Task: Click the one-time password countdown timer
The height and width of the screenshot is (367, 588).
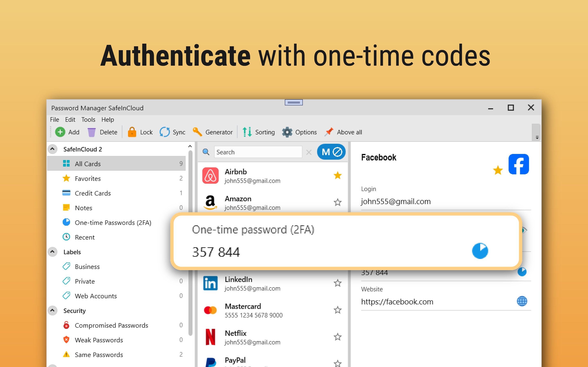Action: coord(480,251)
